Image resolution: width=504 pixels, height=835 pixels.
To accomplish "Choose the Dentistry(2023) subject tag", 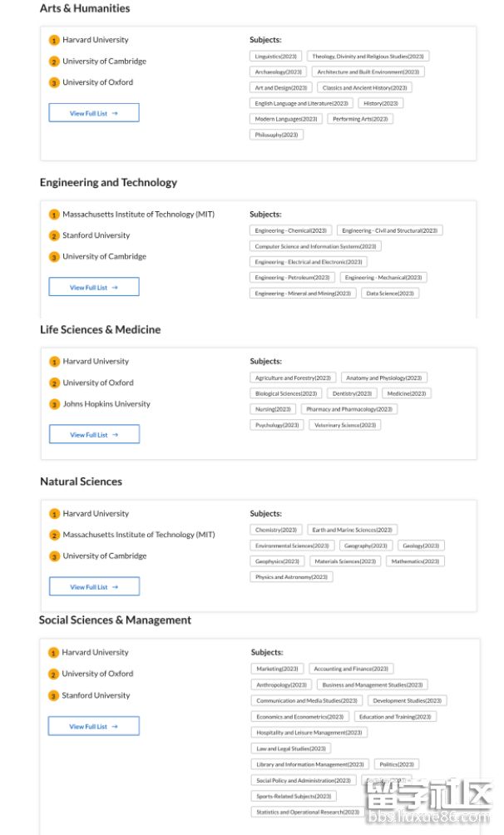I will pyautogui.click(x=351, y=393).
